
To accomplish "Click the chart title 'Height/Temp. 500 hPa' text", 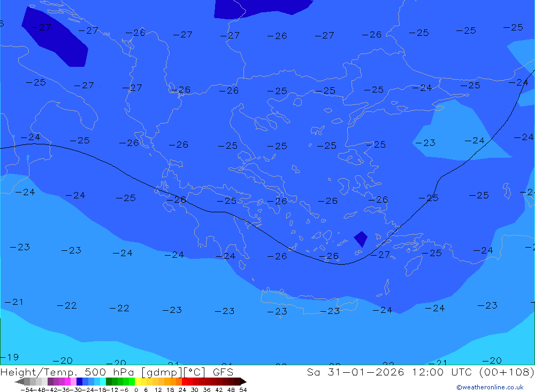I will 67,372.
